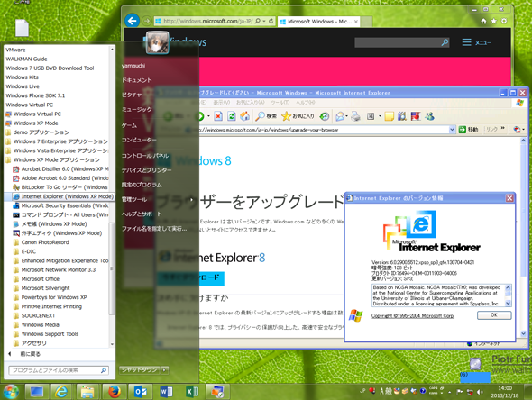The height and width of the screenshot is (400, 532).
Task: Click the XP IE page vertical scrollbar up arrow
Action: (524, 140)
